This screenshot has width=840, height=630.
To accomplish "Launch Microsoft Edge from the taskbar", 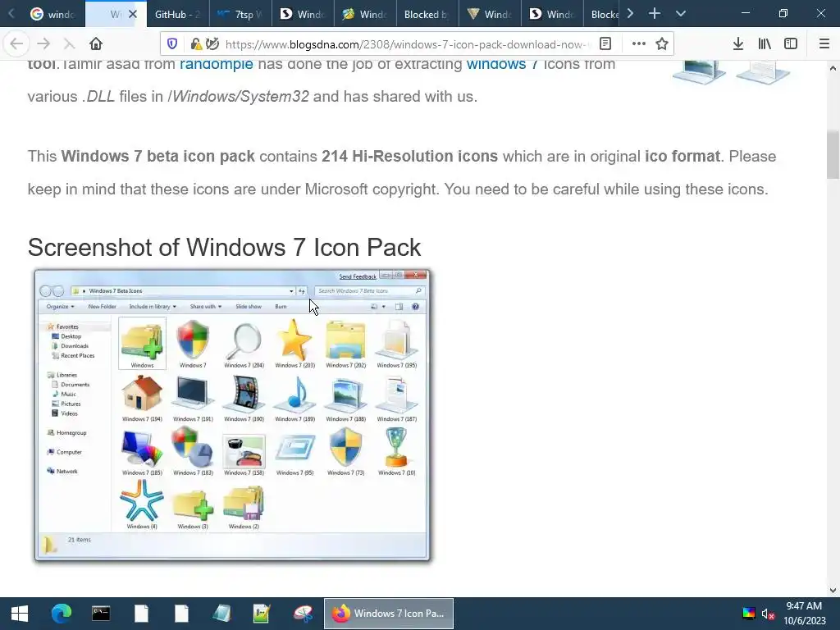I will [61, 614].
